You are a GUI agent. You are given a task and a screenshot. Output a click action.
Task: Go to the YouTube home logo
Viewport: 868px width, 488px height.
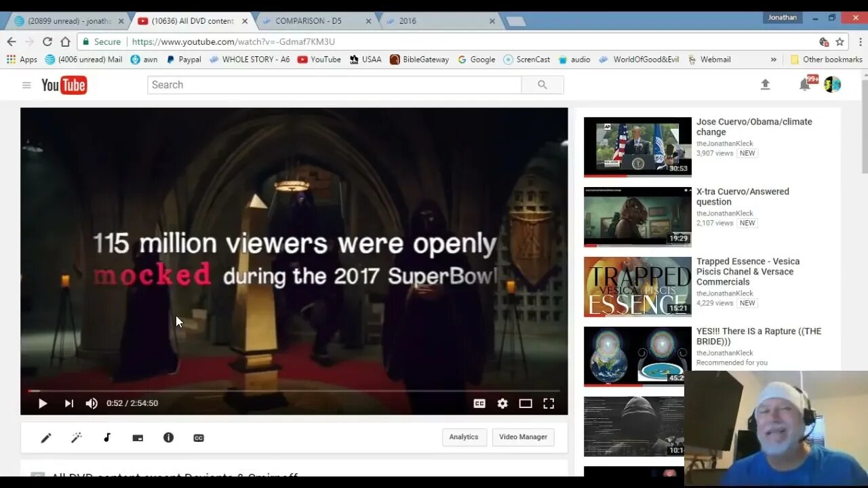pyautogui.click(x=64, y=85)
